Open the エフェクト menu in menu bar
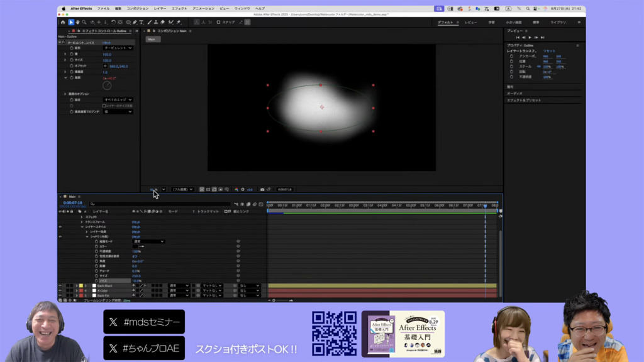 (x=179, y=8)
